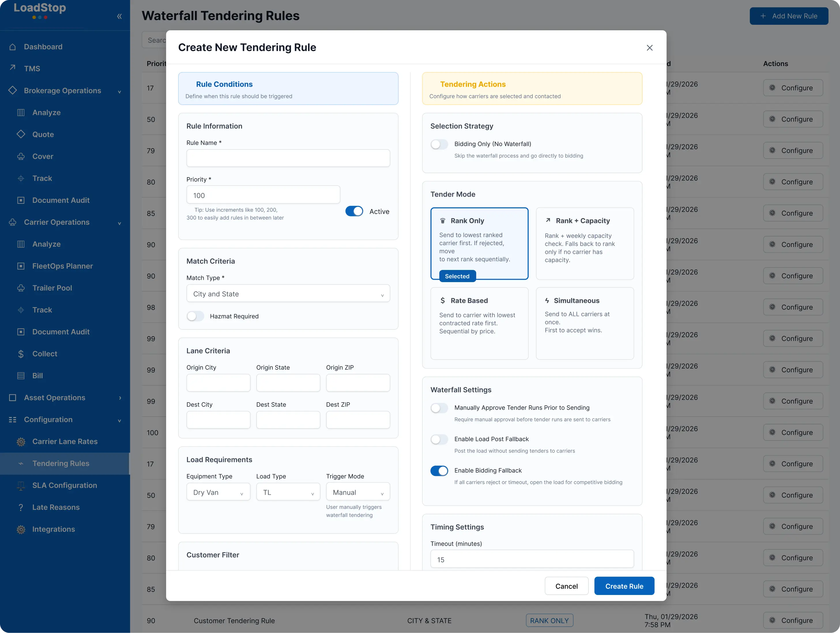Click Trailer Pool icon
Viewport: 840px width, 633px height.
(21, 288)
